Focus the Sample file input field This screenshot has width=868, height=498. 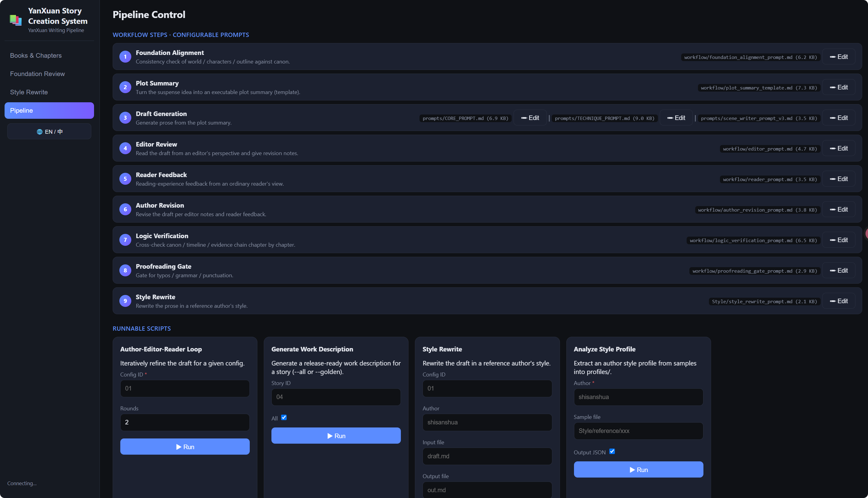pyautogui.click(x=638, y=431)
